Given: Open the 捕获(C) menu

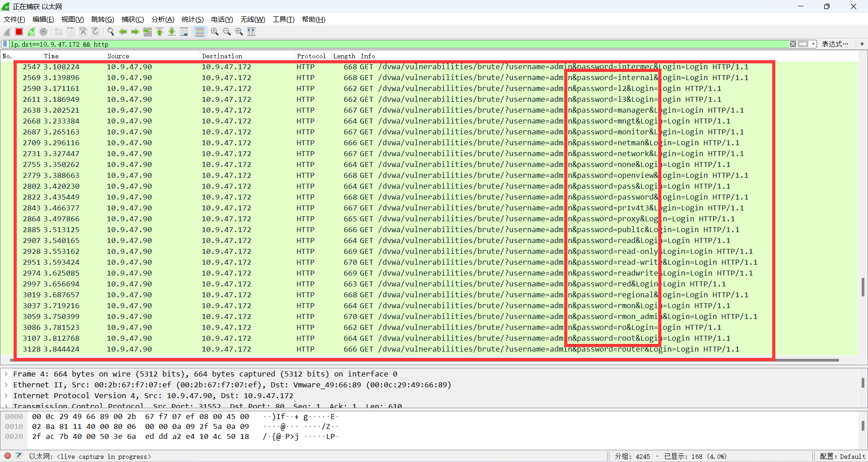Looking at the screenshot, I should pyautogui.click(x=132, y=19).
